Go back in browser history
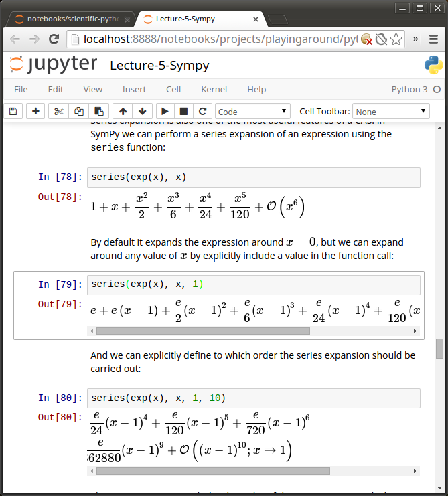The width and height of the screenshot is (448, 496). pyautogui.click(x=15, y=39)
